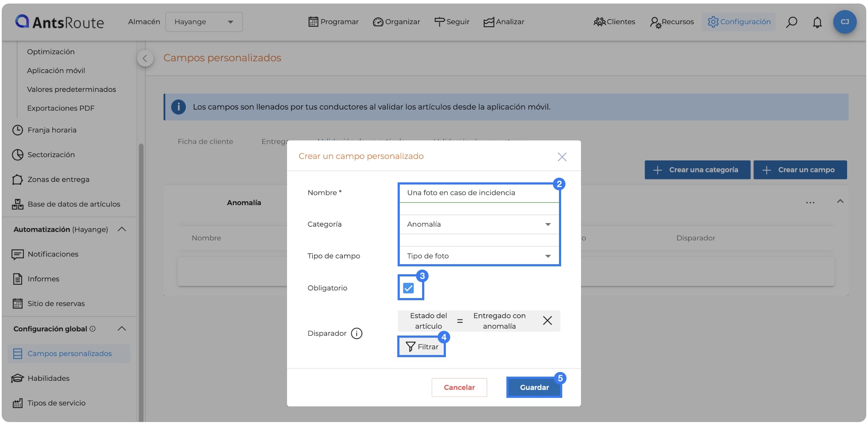Click Crear una categoría button
This screenshot has height=426, width=868.
point(697,170)
